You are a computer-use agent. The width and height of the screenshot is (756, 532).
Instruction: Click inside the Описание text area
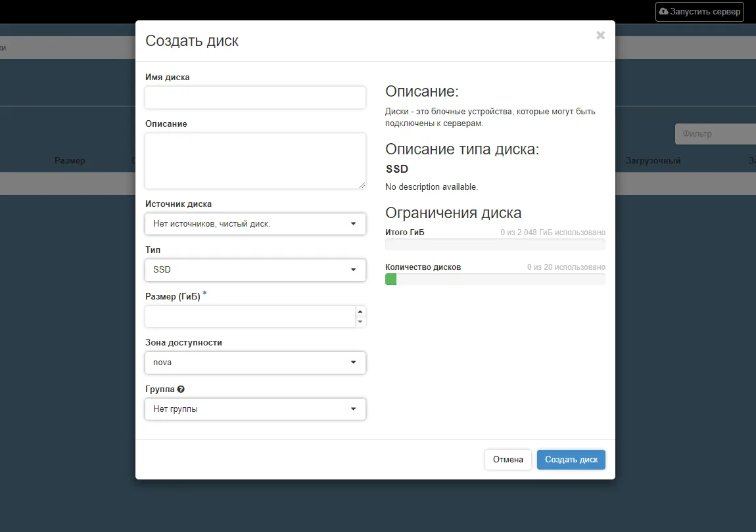pos(255,160)
